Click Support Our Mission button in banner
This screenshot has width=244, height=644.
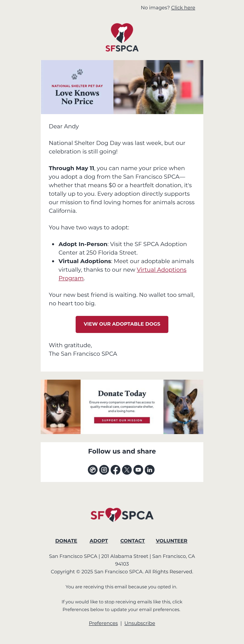[122, 420]
